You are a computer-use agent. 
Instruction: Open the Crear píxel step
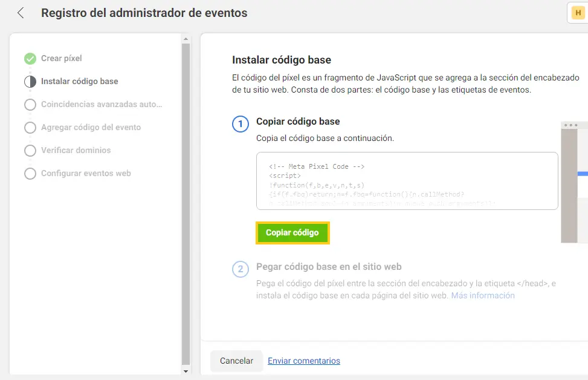click(62, 58)
